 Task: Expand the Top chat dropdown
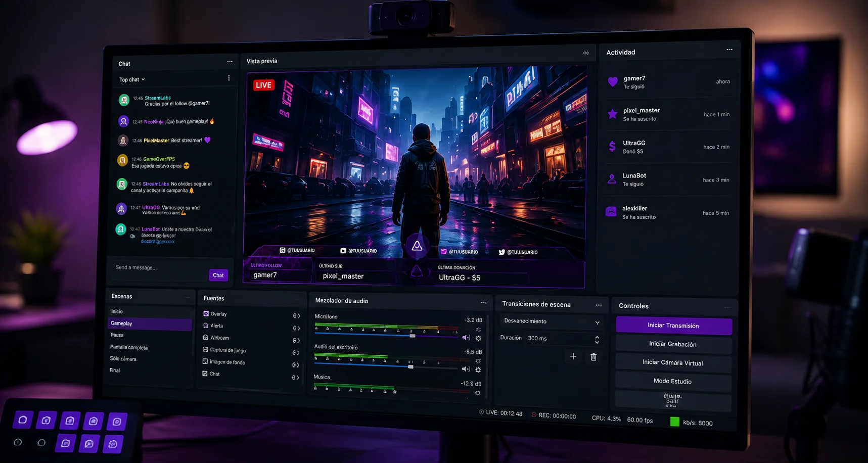(132, 80)
